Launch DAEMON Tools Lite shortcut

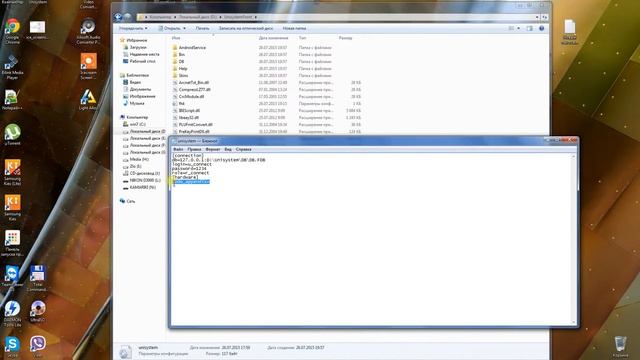[x=12, y=313]
